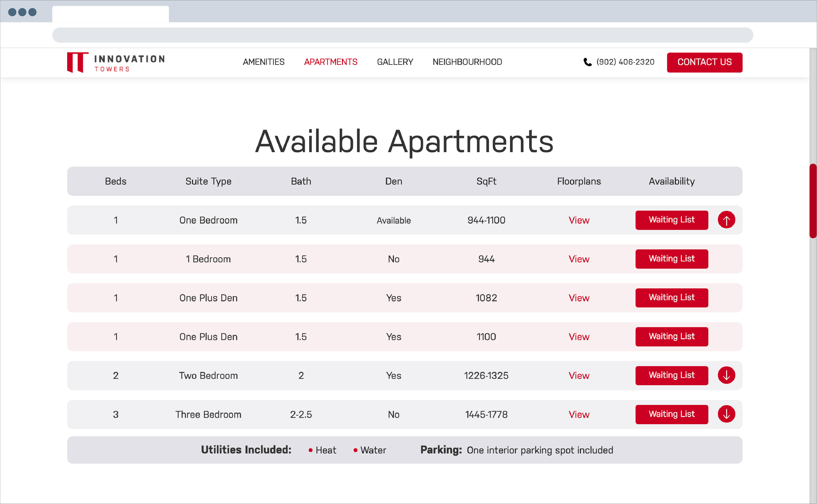Click the Innovation Towers logo
This screenshot has height=504, width=817.
pos(115,62)
